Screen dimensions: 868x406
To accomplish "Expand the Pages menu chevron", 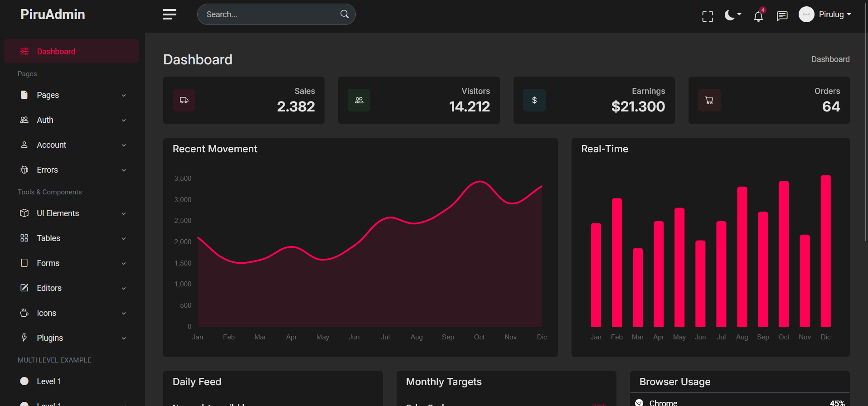I will [x=124, y=96].
